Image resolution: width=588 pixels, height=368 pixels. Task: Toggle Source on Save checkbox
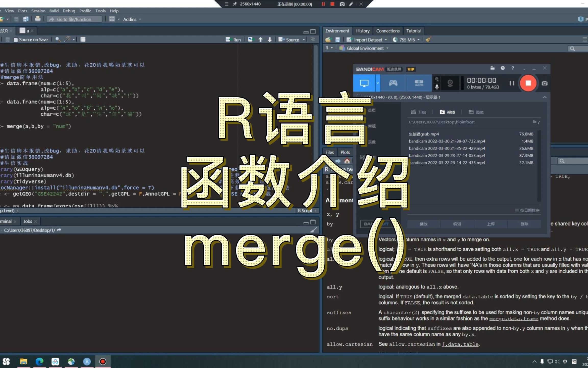click(15, 39)
